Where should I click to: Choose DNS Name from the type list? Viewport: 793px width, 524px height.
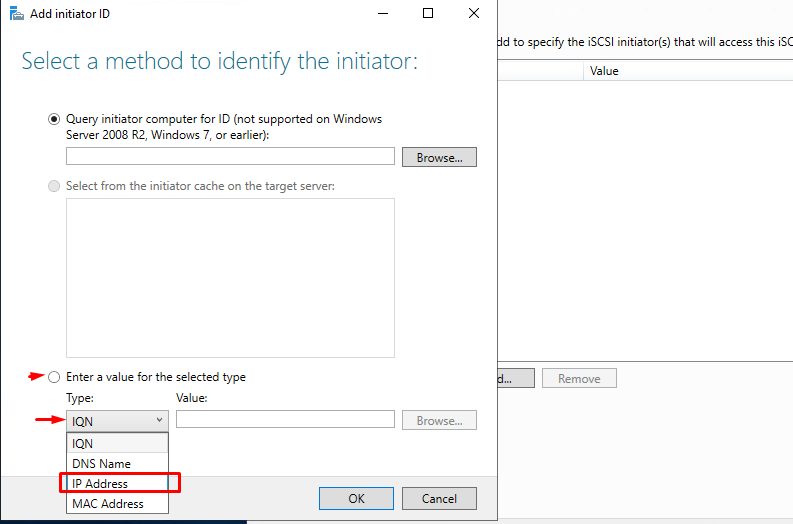tap(117, 463)
